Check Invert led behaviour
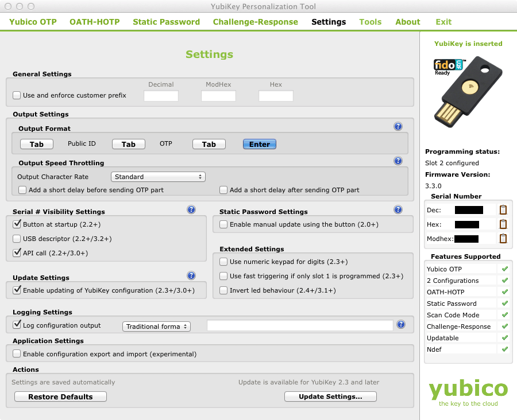Viewport: 517px width, 420px height. pyautogui.click(x=223, y=290)
